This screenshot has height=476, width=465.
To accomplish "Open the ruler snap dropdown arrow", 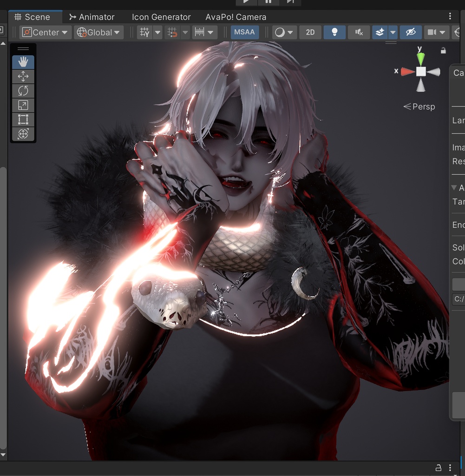I will (x=210, y=32).
